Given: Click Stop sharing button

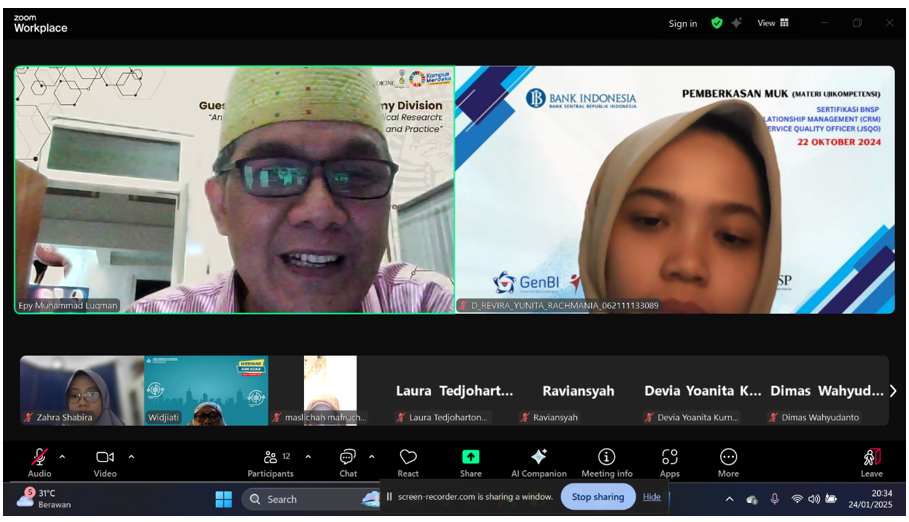Looking at the screenshot, I should click(598, 497).
